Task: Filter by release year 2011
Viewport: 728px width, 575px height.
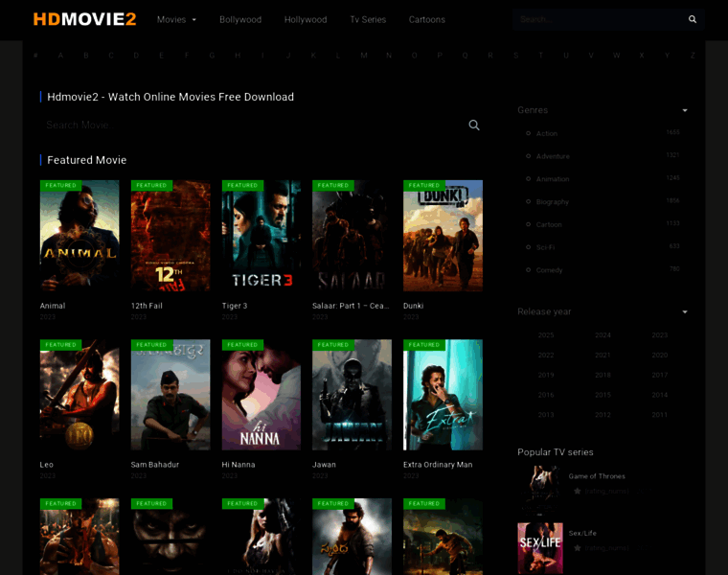Action: click(660, 415)
